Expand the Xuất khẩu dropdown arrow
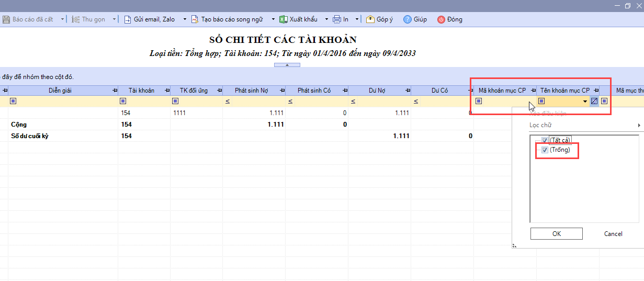The width and height of the screenshot is (644, 281). pyautogui.click(x=326, y=19)
